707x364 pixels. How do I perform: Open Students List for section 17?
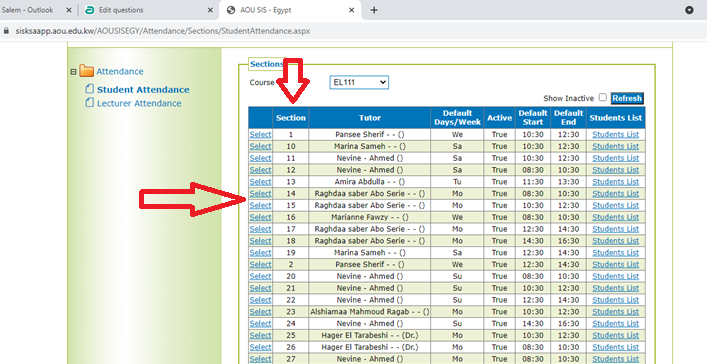click(615, 229)
